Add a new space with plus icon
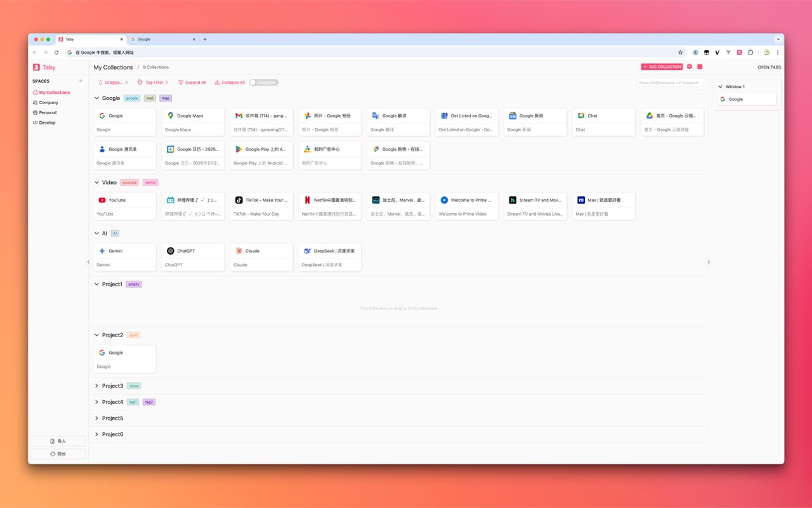 click(81, 81)
